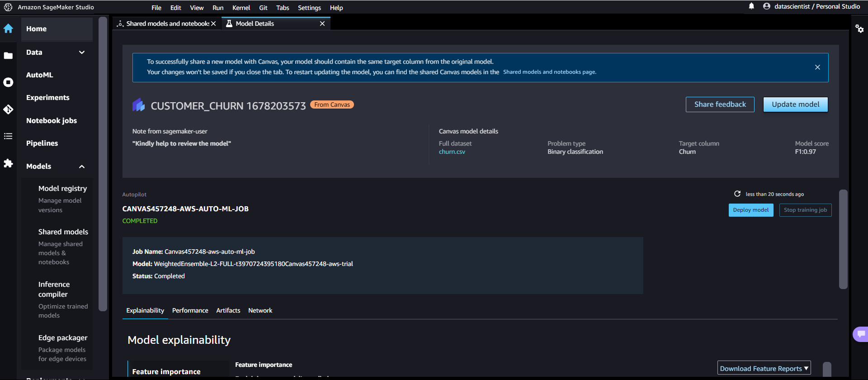Open the running terminals and kernels icon

(x=8, y=82)
